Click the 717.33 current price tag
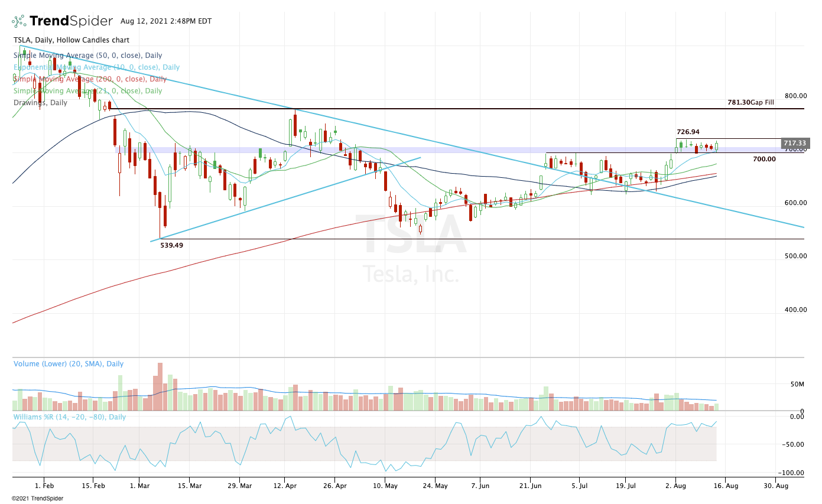The height and width of the screenshot is (504, 822). click(794, 143)
